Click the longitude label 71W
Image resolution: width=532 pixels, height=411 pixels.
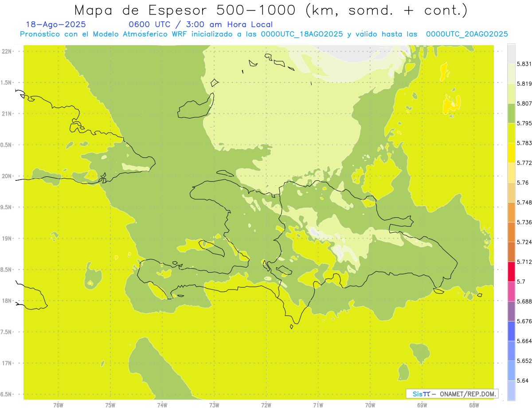tap(318, 405)
